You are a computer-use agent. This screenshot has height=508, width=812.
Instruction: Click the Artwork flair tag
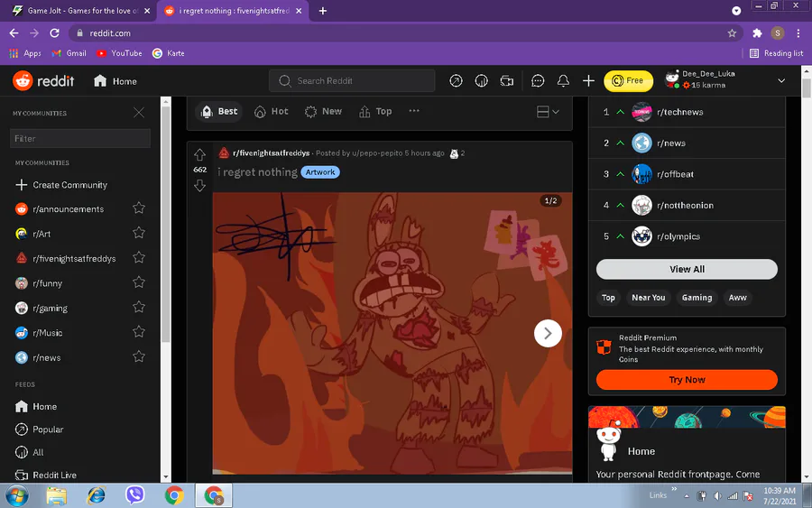320,172
